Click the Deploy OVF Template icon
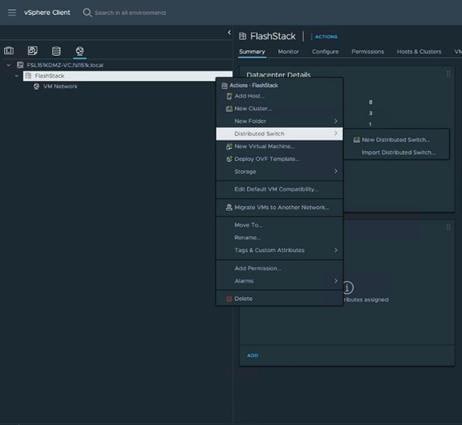462x425 pixels. pos(229,159)
